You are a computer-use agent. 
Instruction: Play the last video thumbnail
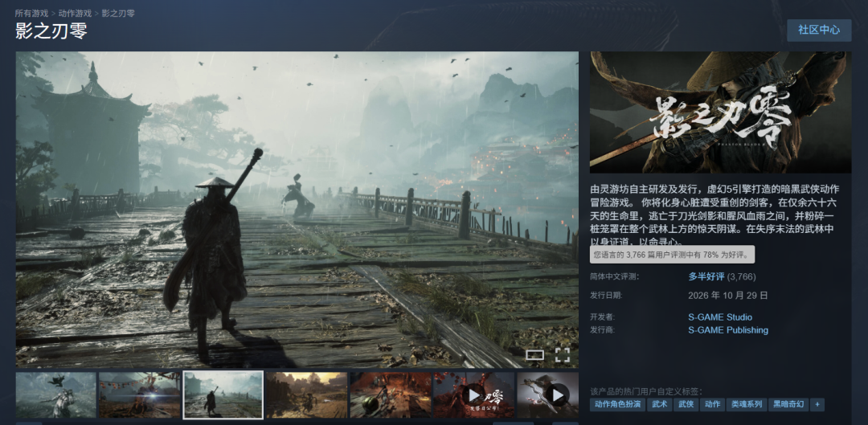548,395
